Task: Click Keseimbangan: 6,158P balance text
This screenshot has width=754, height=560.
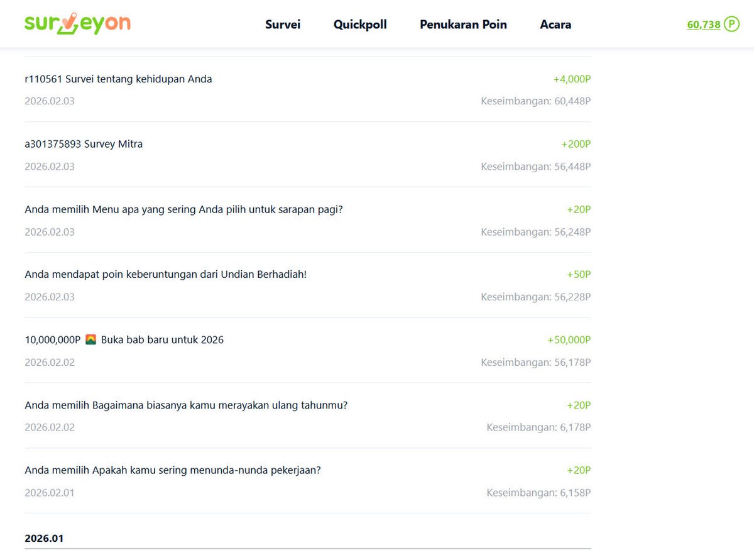Action: click(538, 493)
